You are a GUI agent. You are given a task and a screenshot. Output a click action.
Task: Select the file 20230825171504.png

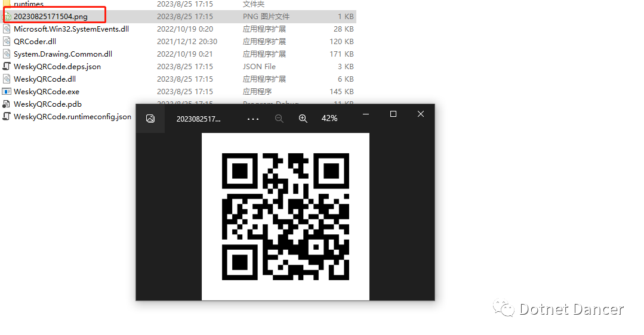point(51,17)
